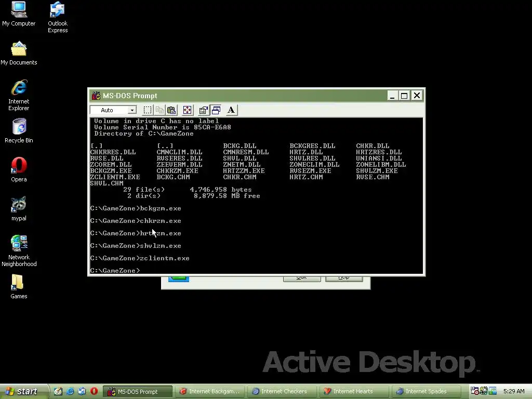Open the Network Neighborhood desktop icon
532x399 pixels.
[x=19, y=251]
